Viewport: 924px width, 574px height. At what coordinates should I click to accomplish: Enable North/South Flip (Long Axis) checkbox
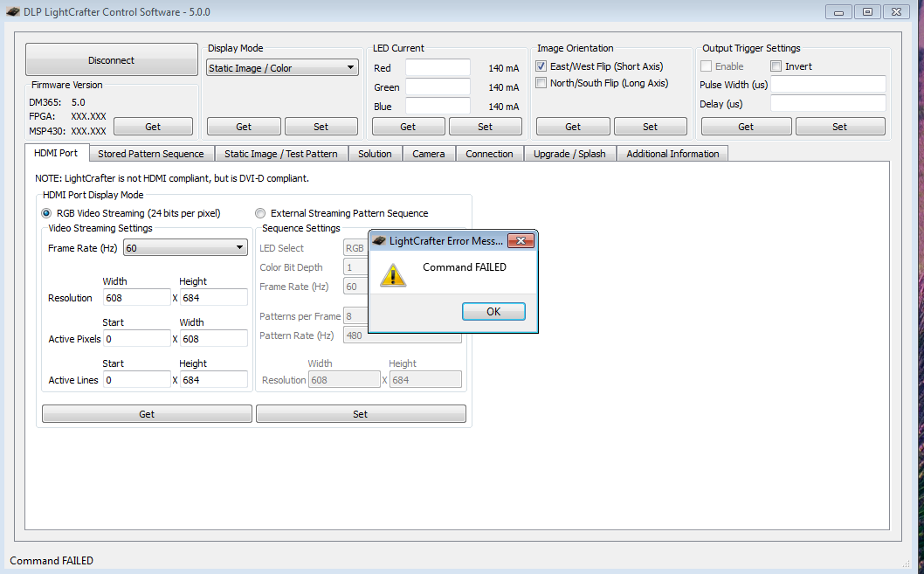tap(541, 82)
